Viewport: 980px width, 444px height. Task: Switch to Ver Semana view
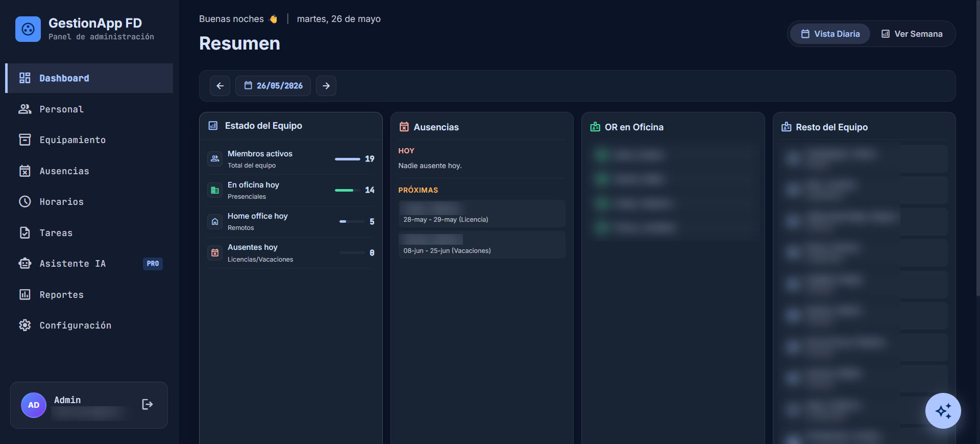tap(912, 34)
